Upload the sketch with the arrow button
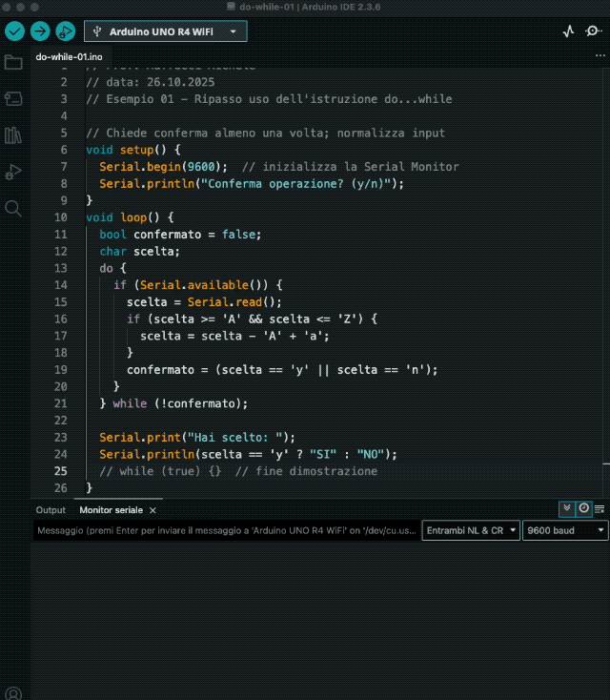 click(x=40, y=31)
